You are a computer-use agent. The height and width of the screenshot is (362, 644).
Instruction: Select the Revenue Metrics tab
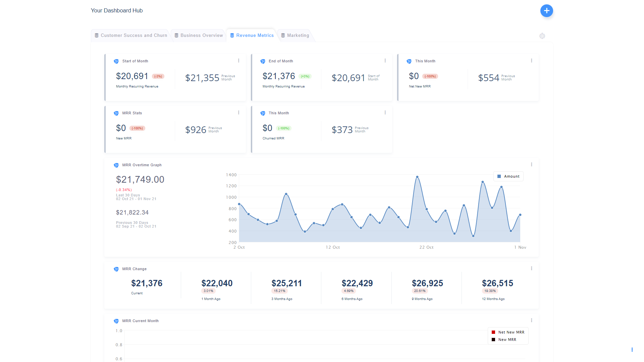(x=252, y=36)
